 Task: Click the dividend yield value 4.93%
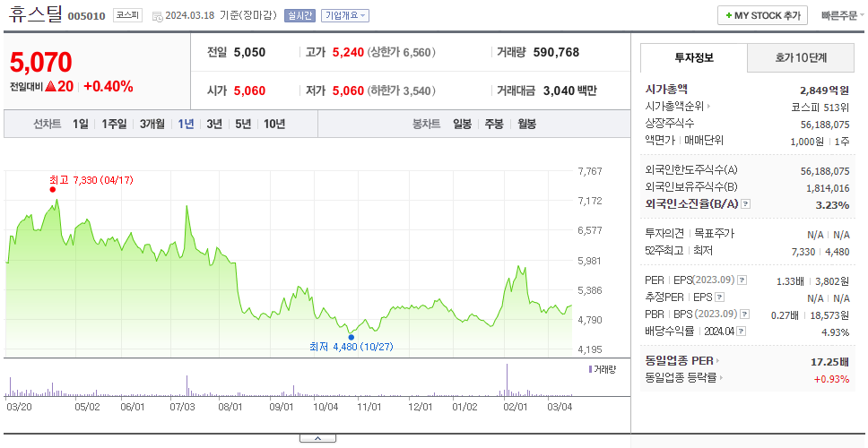pos(836,332)
